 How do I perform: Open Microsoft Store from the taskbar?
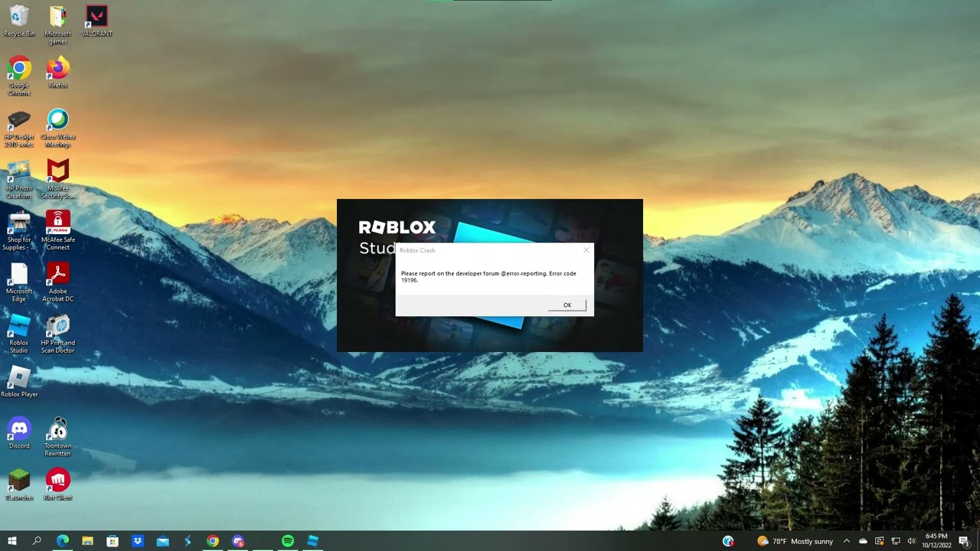113,541
